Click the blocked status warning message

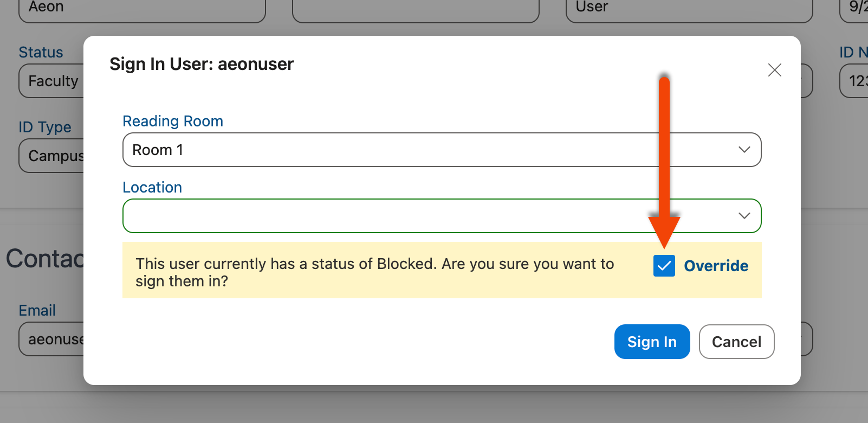[374, 272]
